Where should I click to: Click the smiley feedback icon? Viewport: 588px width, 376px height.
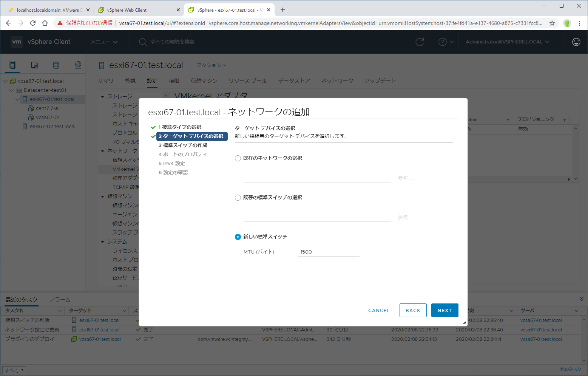pos(576,42)
